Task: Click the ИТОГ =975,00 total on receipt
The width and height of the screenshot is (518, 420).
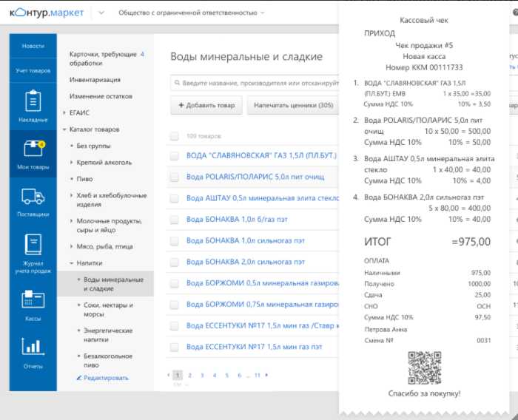Action: tap(427, 242)
